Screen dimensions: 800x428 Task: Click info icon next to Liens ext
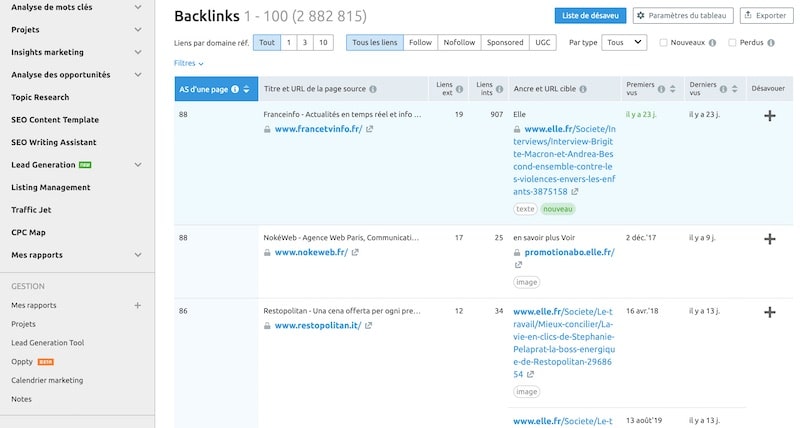(459, 89)
